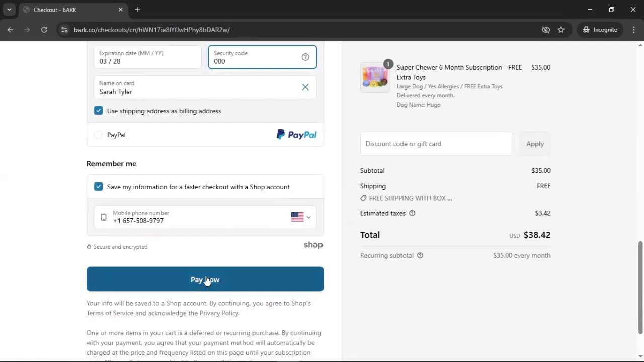Click the browser back arrow
The image size is (644, 362).
[10, 30]
